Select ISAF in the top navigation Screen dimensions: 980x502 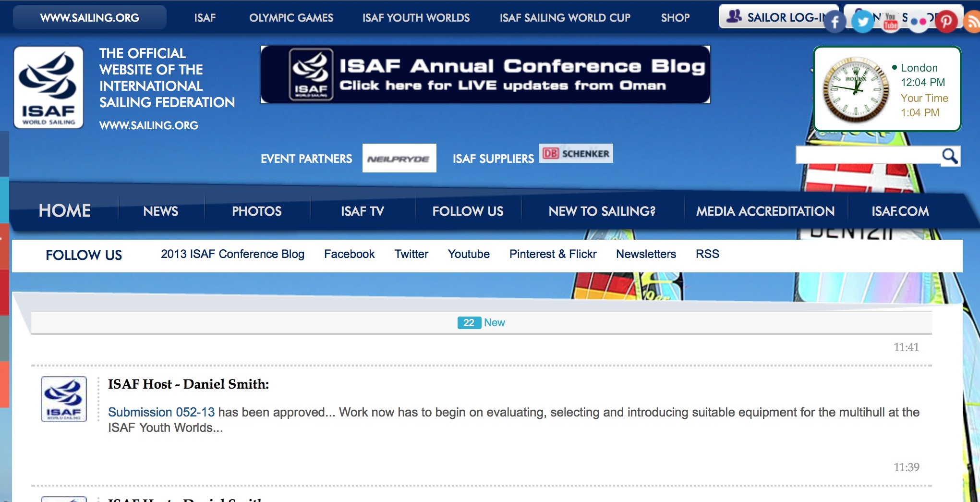click(205, 18)
